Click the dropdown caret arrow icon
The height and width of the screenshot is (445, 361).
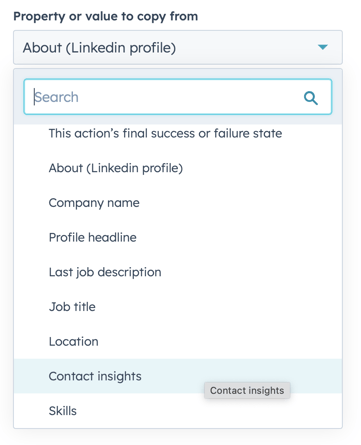point(323,47)
